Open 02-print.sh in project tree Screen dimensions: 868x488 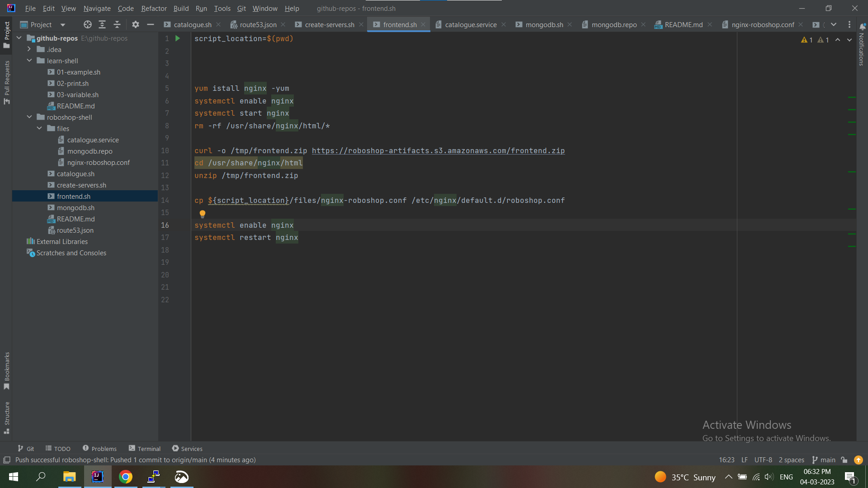pos(72,84)
